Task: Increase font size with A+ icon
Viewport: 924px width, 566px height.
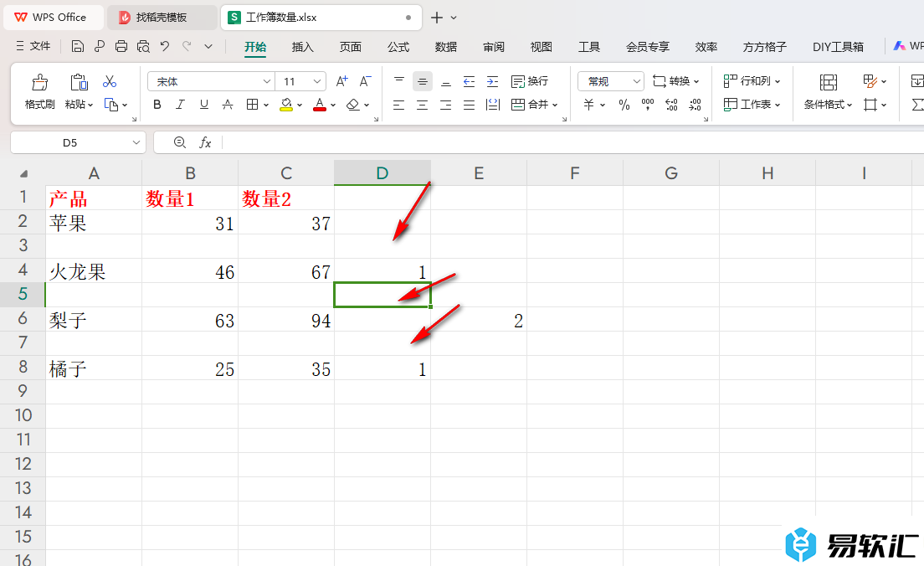Action: [x=341, y=81]
